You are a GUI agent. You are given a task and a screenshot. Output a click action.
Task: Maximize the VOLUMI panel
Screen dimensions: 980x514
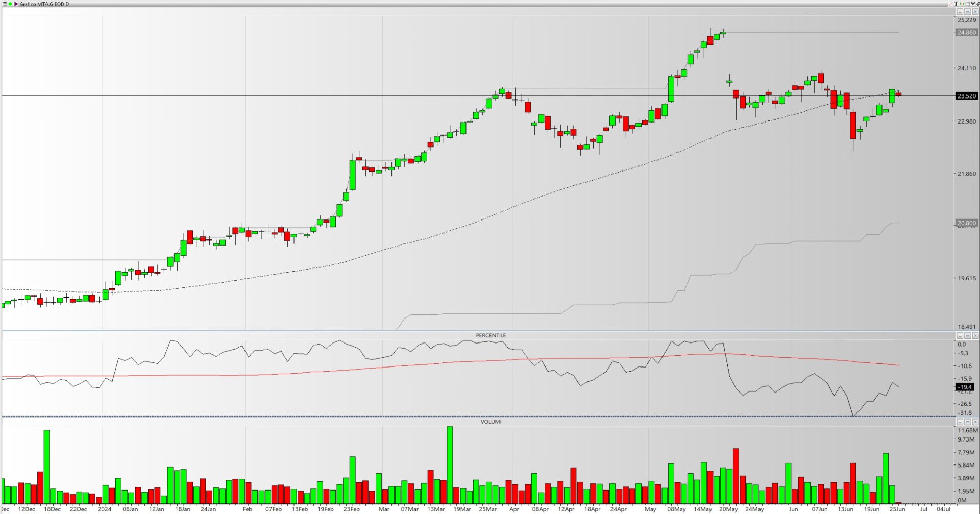click(x=968, y=422)
